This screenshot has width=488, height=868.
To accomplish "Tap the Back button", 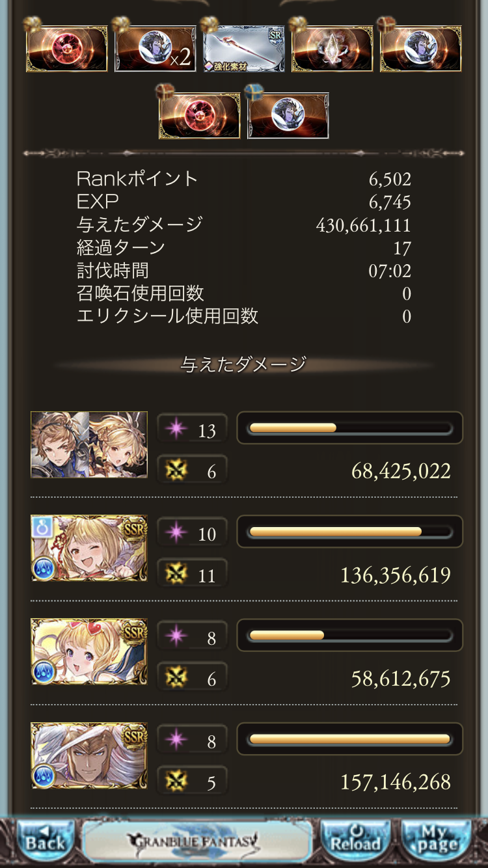I will click(44, 841).
